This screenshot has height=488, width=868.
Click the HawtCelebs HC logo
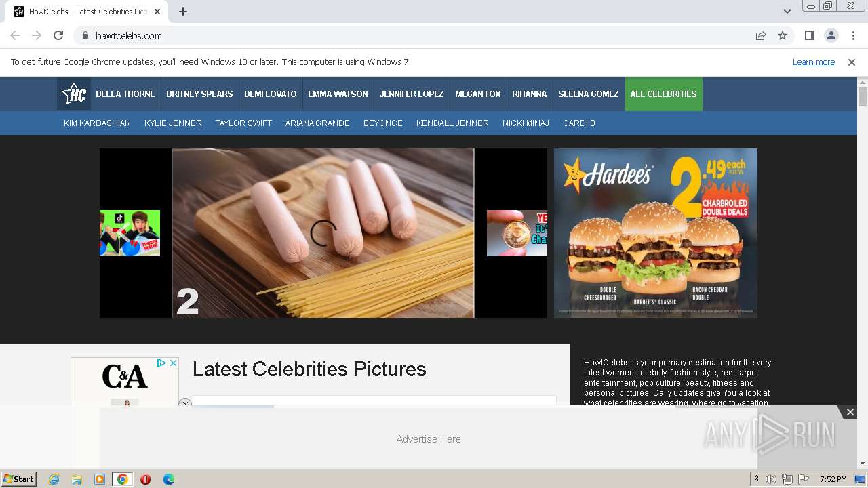coord(73,94)
